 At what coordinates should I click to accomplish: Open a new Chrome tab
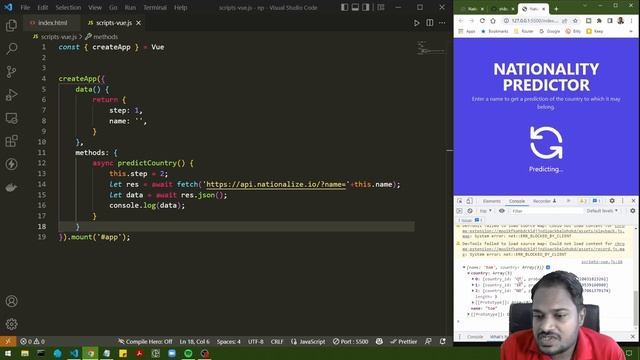(556, 9)
